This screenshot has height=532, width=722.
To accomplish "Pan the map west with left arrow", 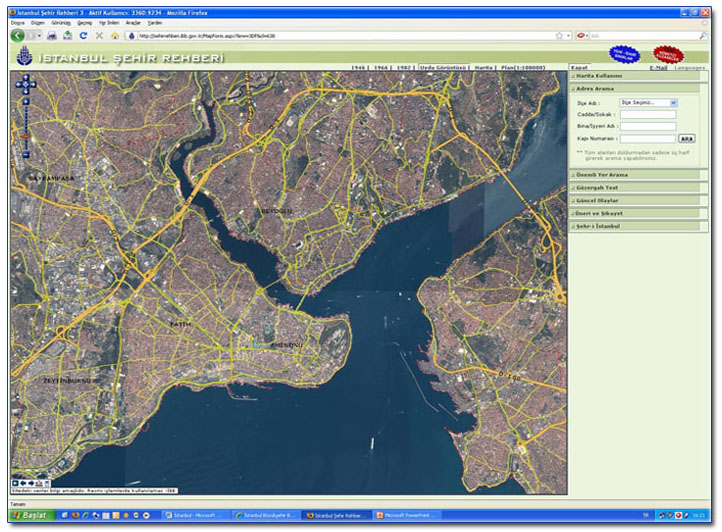I will 19,84.
